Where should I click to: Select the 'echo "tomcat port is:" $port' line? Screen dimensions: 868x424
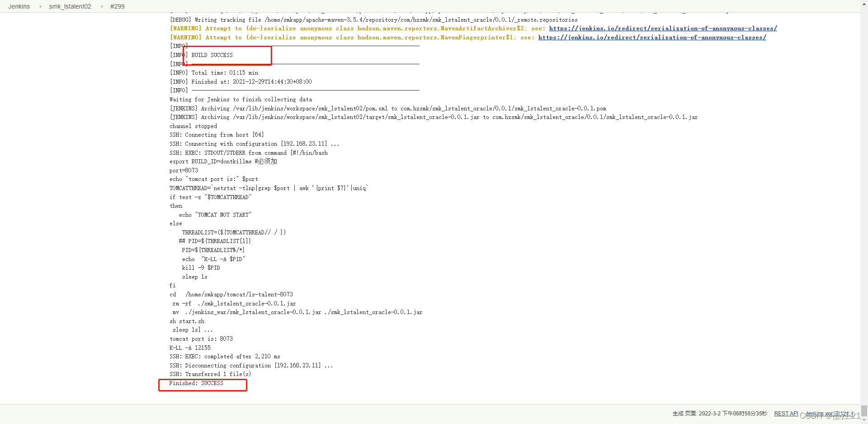pos(214,179)
